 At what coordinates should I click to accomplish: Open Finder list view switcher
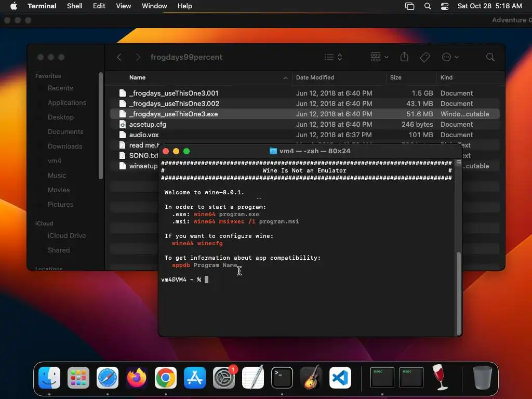pos(333,57)
